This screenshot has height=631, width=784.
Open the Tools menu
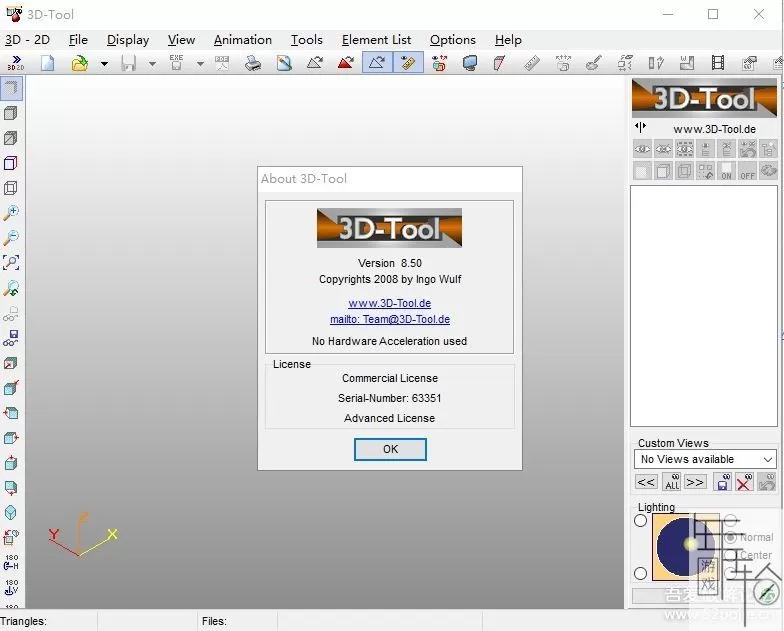click(306, 40)
